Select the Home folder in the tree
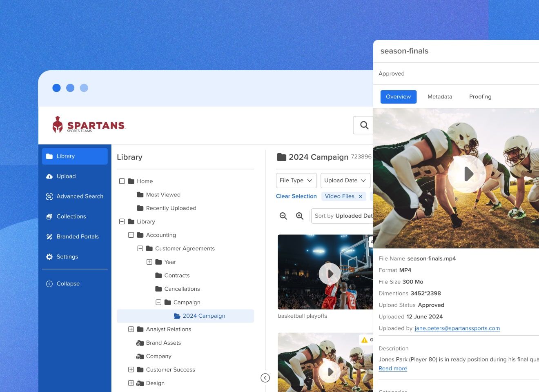This screenshot has height=392, width=539. click(140, 181)
